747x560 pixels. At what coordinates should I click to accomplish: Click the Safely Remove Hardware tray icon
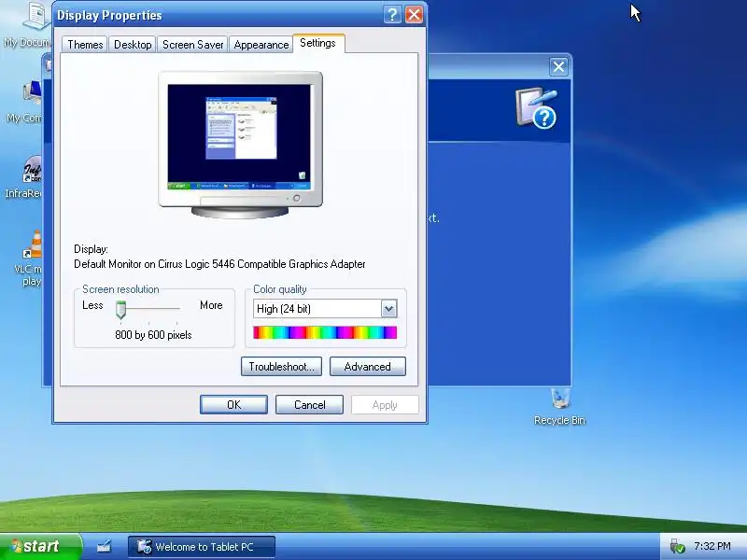(677, 546)
